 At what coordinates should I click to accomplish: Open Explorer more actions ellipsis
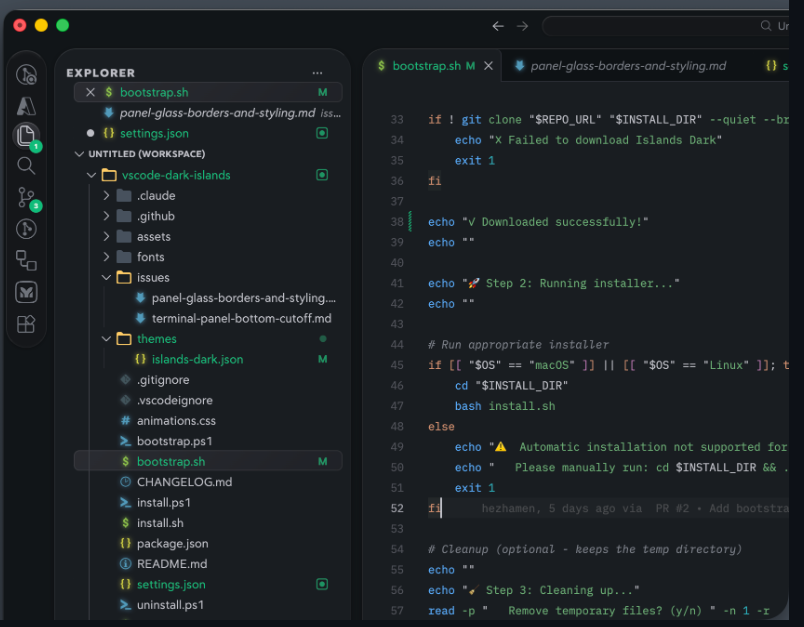(317, 73)
